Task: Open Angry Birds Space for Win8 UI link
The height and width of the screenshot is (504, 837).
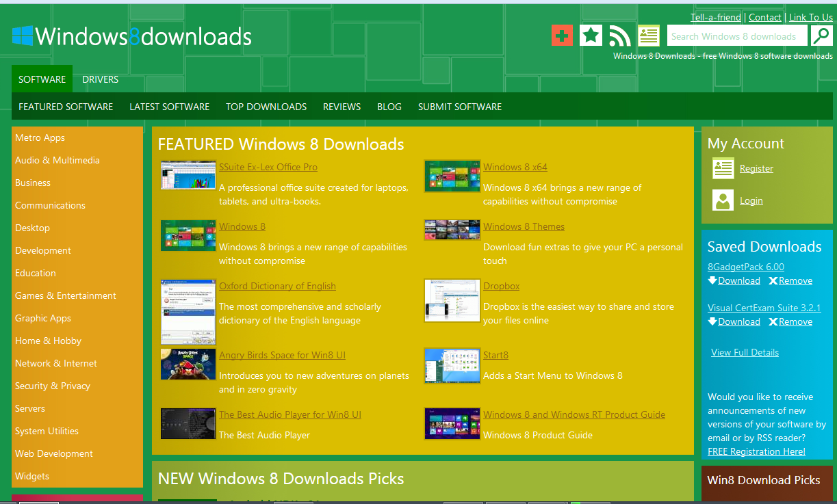Action: pyautogui.click(x=282, y=355)
